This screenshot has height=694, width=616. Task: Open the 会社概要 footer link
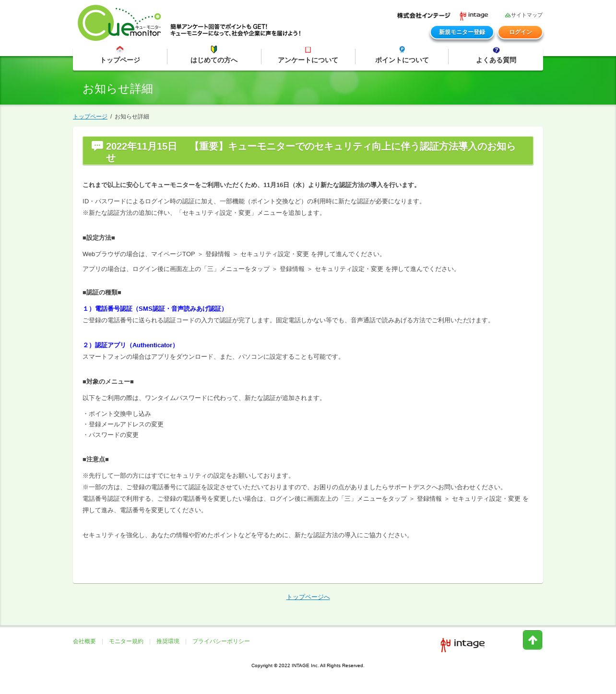[x=84, y=641]
